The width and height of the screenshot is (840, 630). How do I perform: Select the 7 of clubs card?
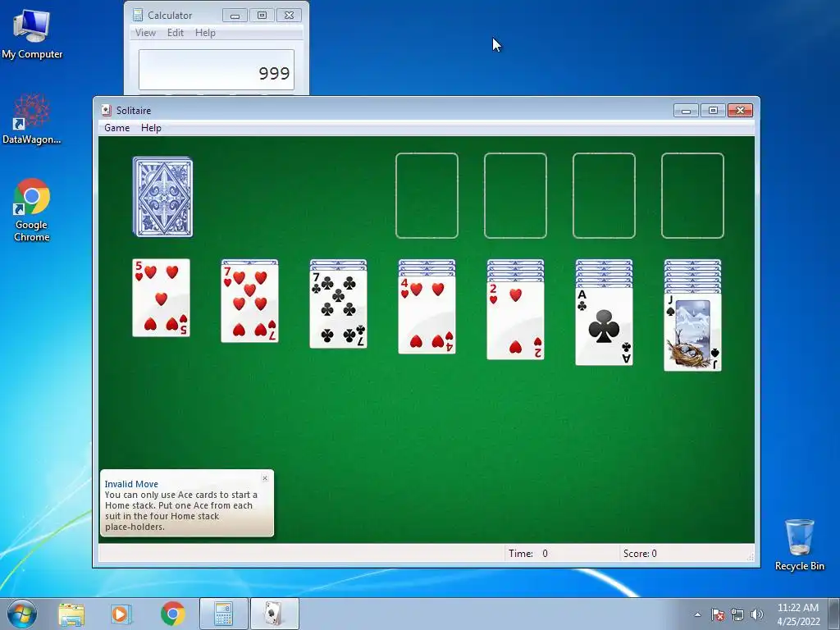point(339,309)
